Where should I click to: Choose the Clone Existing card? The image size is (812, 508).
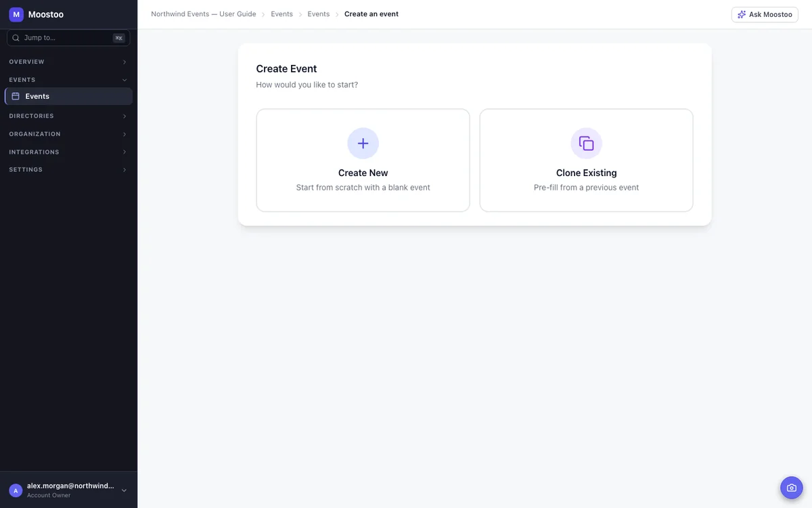[587, 161]
